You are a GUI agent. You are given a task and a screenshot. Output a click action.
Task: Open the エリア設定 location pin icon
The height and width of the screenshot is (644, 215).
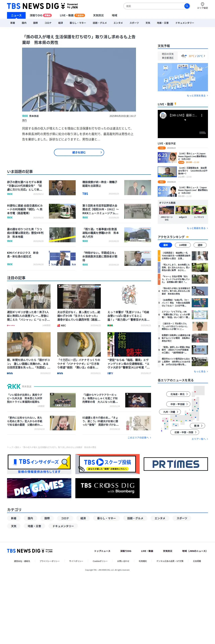tap(202, 4)
